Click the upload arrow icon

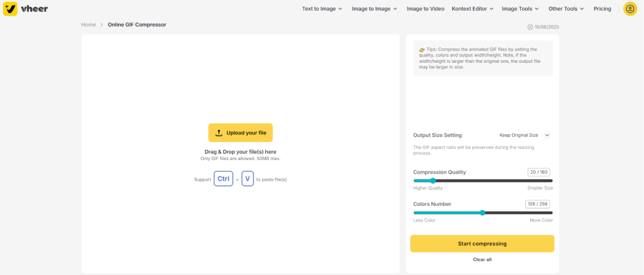pos(219,132)
